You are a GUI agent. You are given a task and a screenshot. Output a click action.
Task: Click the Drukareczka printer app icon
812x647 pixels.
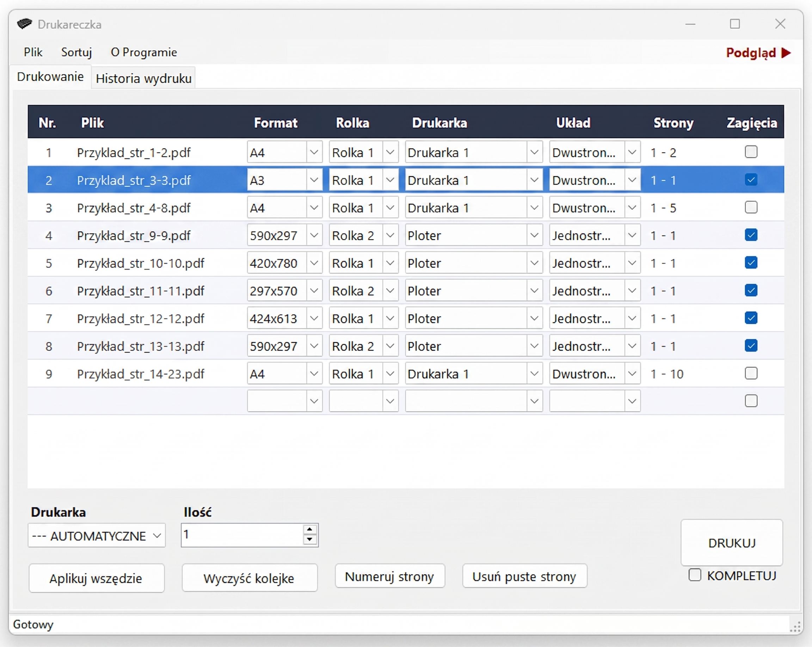point(24,24)
